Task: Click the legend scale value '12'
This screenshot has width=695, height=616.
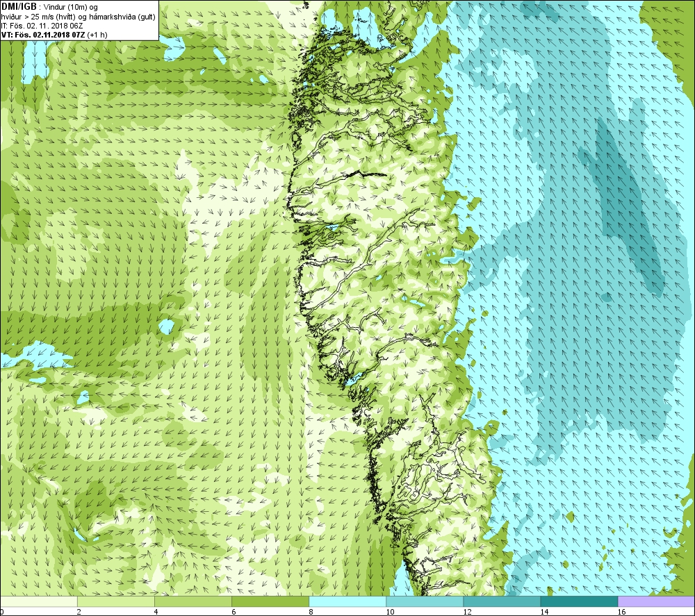Action: (x=467, y=612)
